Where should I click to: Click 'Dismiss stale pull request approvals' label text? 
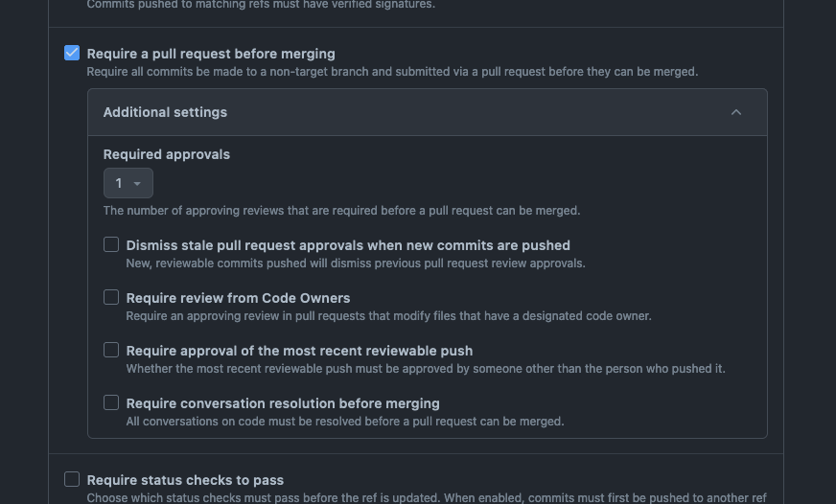point(348,245)
